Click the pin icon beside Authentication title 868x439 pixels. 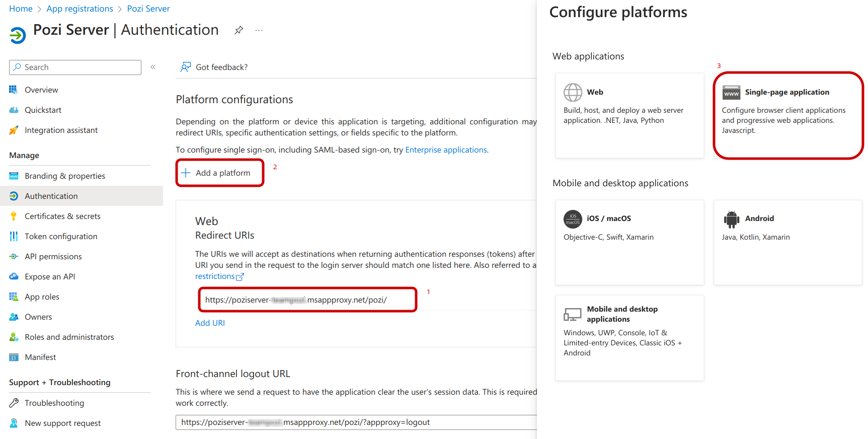pos(239,30)
